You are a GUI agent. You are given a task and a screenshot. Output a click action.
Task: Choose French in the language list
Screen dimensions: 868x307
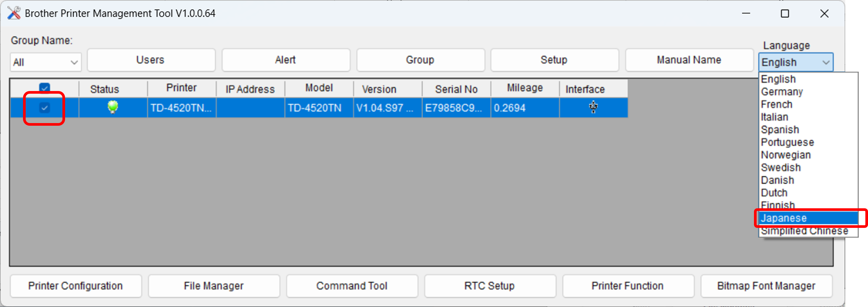[x=776, y=105]
